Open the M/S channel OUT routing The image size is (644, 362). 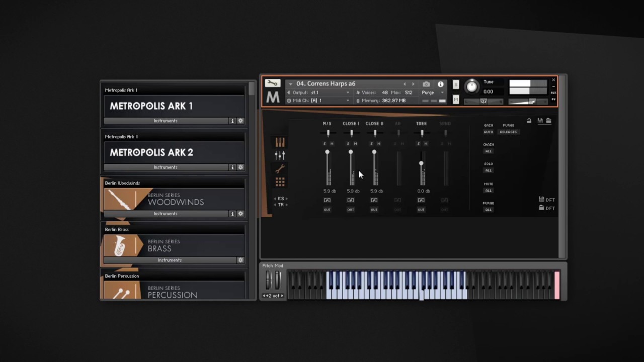pyautogui.click(x=327, y=210)
